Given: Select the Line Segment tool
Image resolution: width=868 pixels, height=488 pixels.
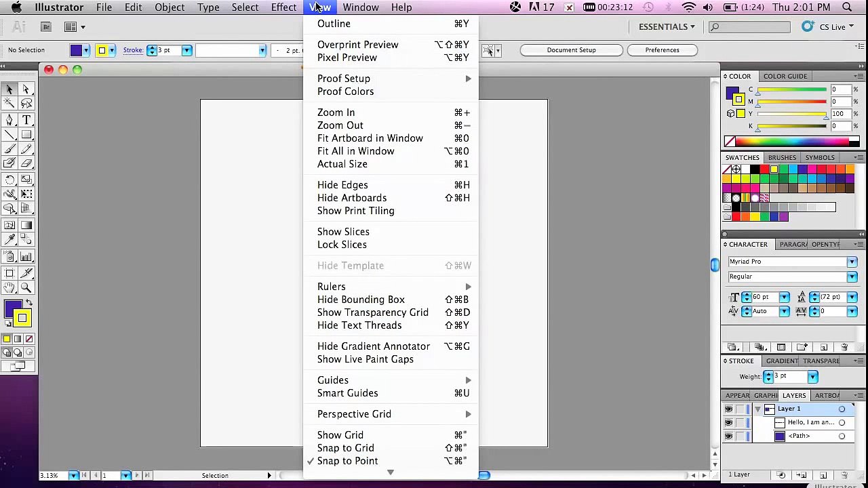Looking at the screenshot, I should [x=9, y=135].
